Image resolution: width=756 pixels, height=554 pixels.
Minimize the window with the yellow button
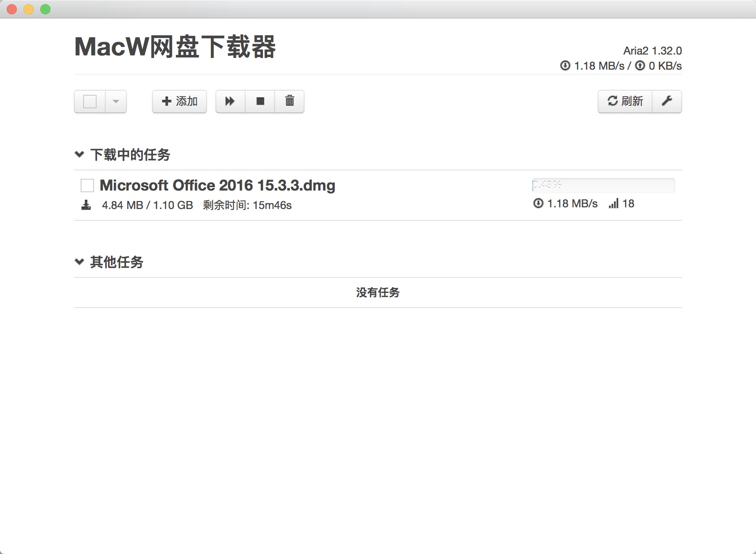(29, 9)
